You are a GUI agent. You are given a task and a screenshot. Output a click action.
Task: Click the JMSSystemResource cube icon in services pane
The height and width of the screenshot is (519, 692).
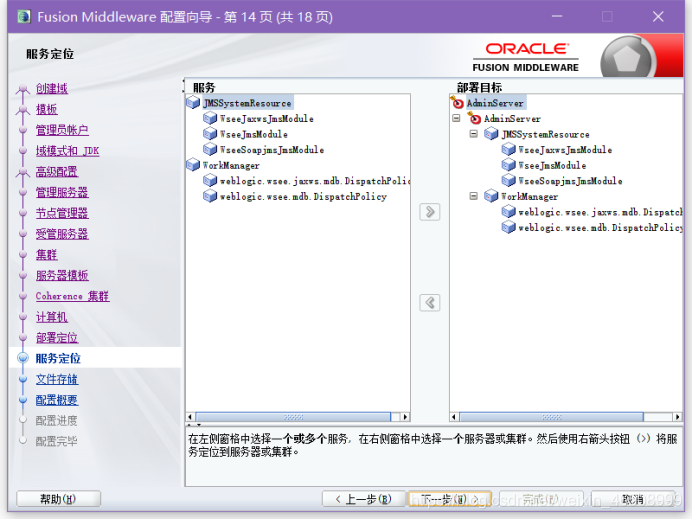tap(193, 103)
